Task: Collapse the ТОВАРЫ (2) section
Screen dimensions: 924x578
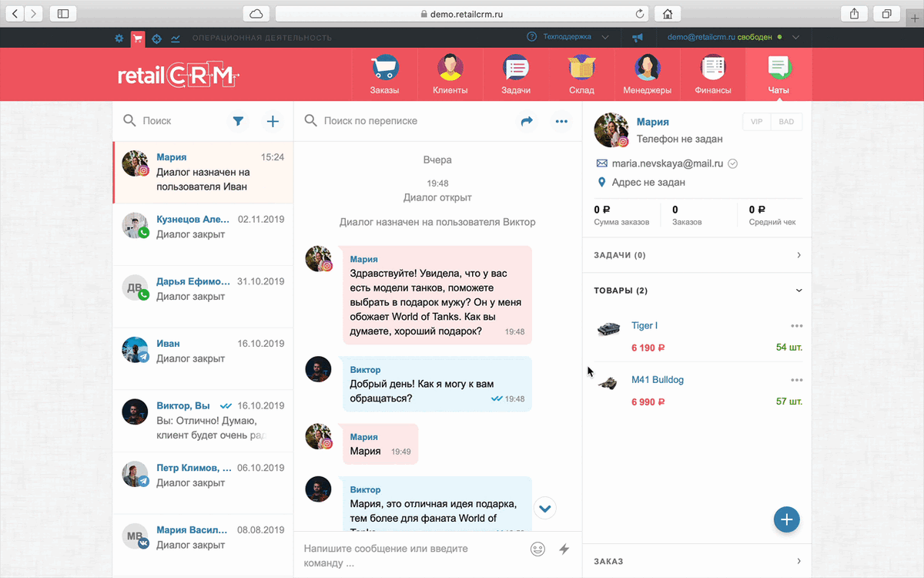Action: 698,291
